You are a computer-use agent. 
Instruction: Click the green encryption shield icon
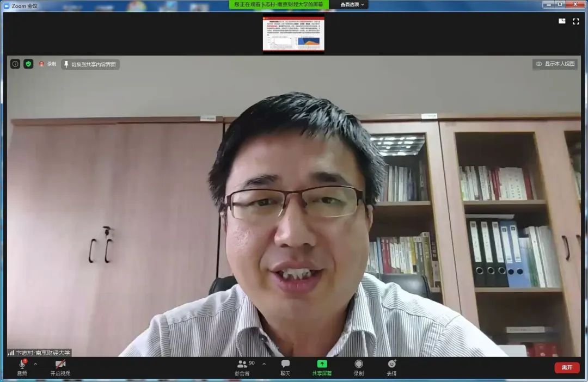pos(28,64)
